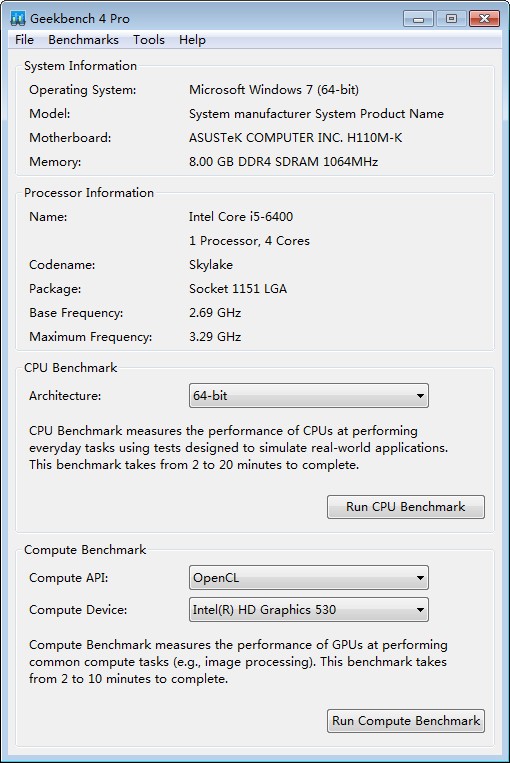
Task: Open the Tools menu
Action: pos(149,40)
